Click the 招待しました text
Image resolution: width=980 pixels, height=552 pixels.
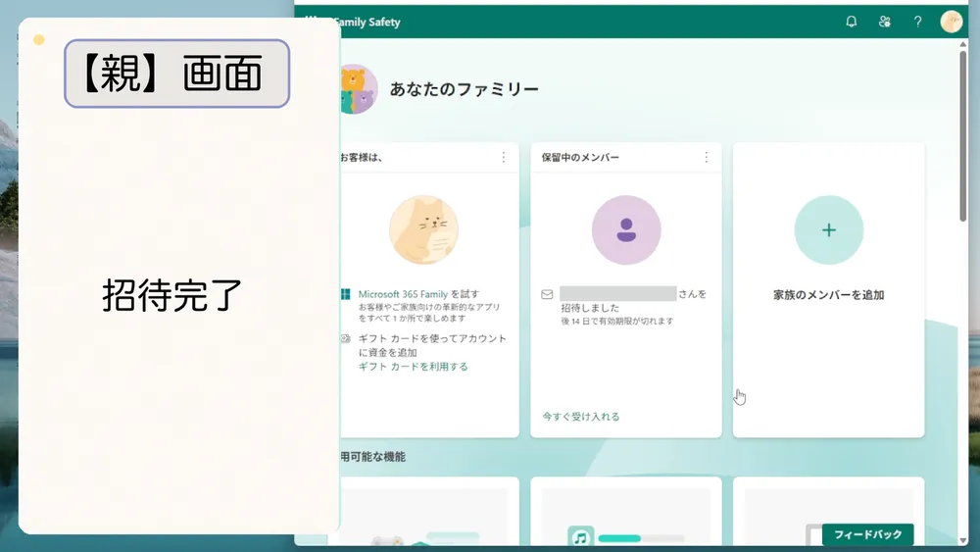pos(590,308)
